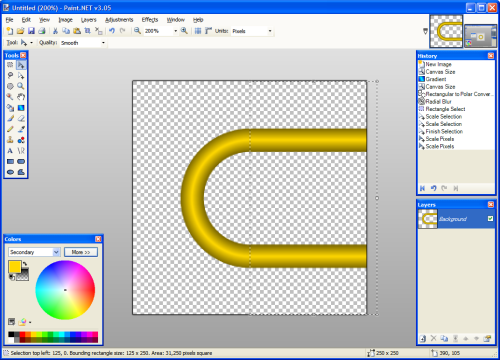Open the Units Pixels dropdown
This screenshot has height=360, width=500.
(270, 31)
